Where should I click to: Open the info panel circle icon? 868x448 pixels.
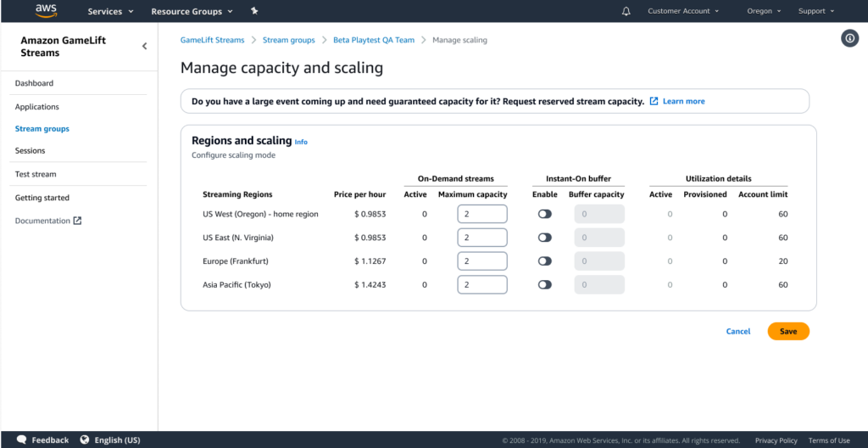pos(849,38)
